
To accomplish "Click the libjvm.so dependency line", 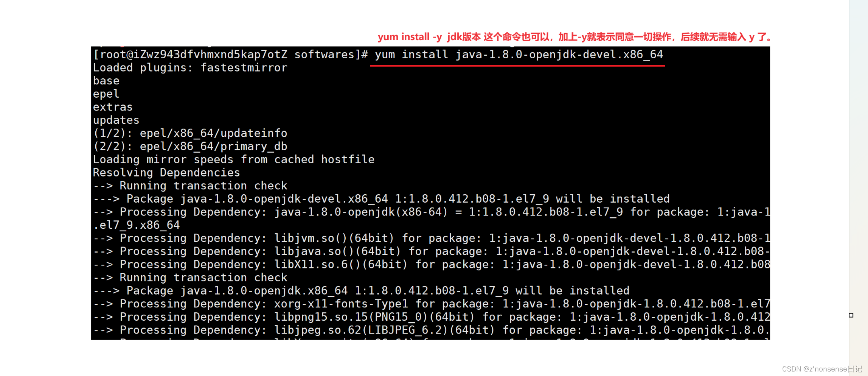I will click(x=432, y=238).
